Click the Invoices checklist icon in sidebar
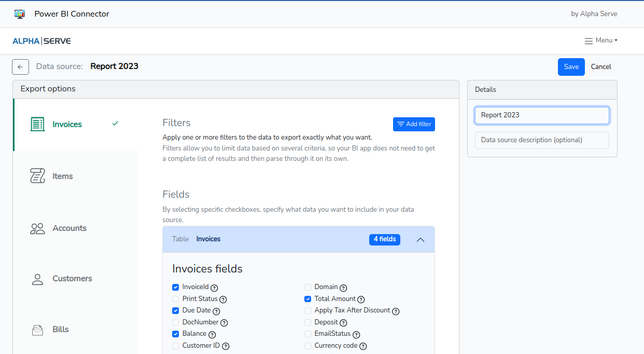The image size is (644, 354). tap(37, 124)
